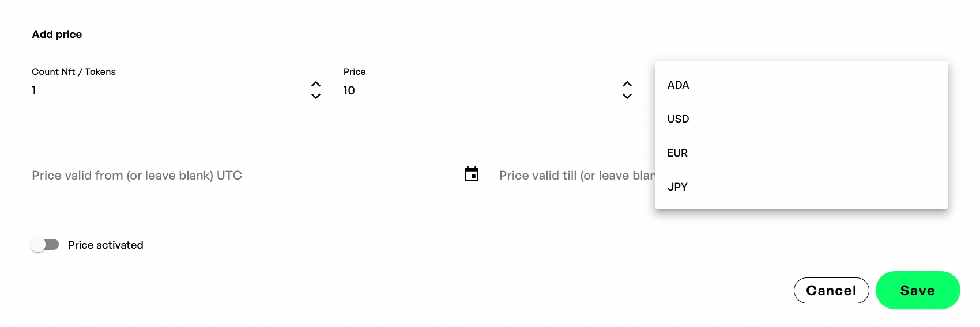Image resolution: width=980 pixels, height=327 pixels.
Task: Click the Price valid till date field
Action: coord(575,176)
